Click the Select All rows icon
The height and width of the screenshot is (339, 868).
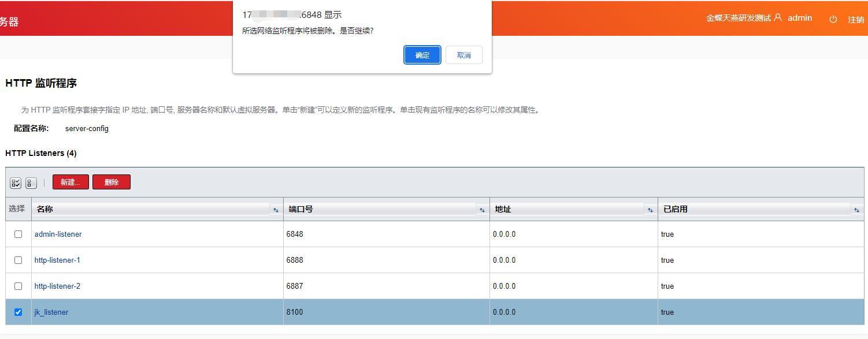point(16,183)
